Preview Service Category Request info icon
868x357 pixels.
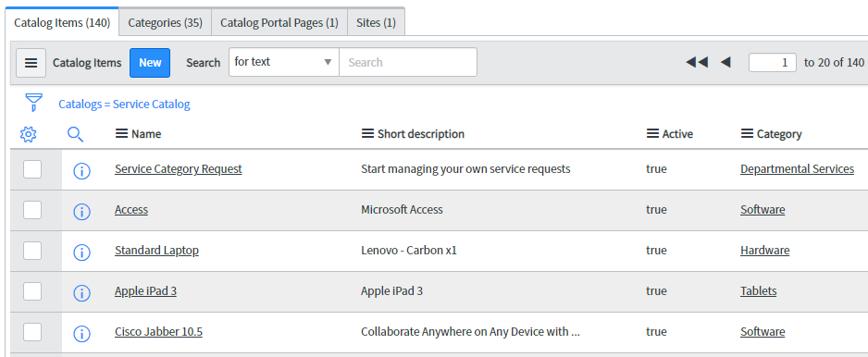[x=82, y=171]
